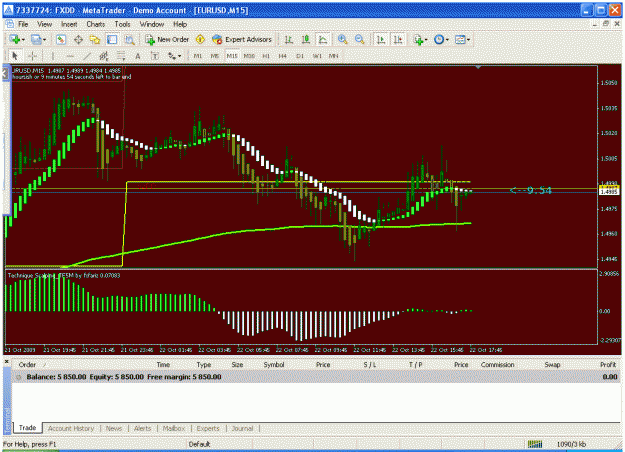This screenshot has width=625, height=452.
Task: Sort trades by the Profit column header
Action: click(x=608, y=365)
